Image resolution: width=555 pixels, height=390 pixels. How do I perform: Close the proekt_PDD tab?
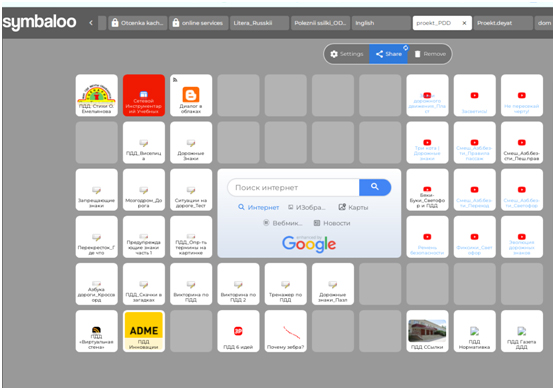(464, 23)
